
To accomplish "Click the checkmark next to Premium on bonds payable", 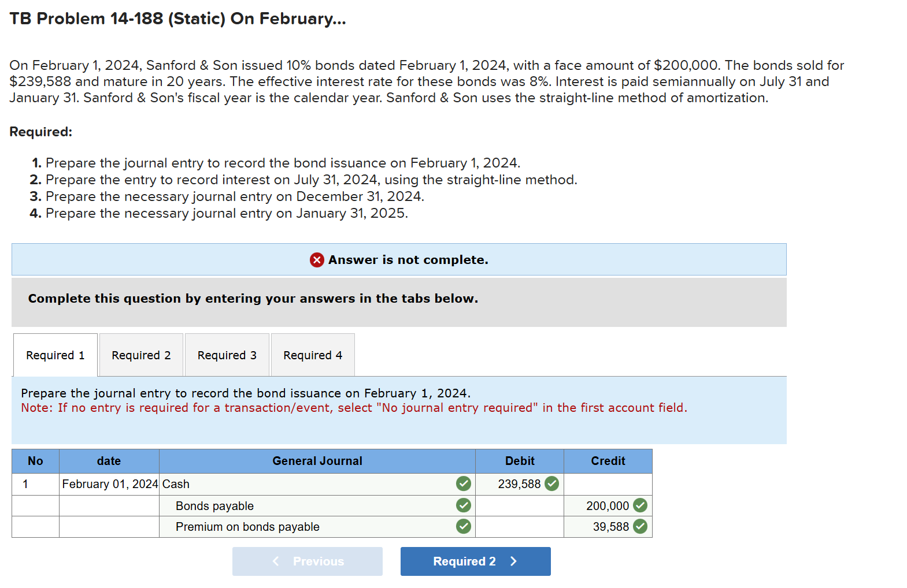I will tap(463, 526).
